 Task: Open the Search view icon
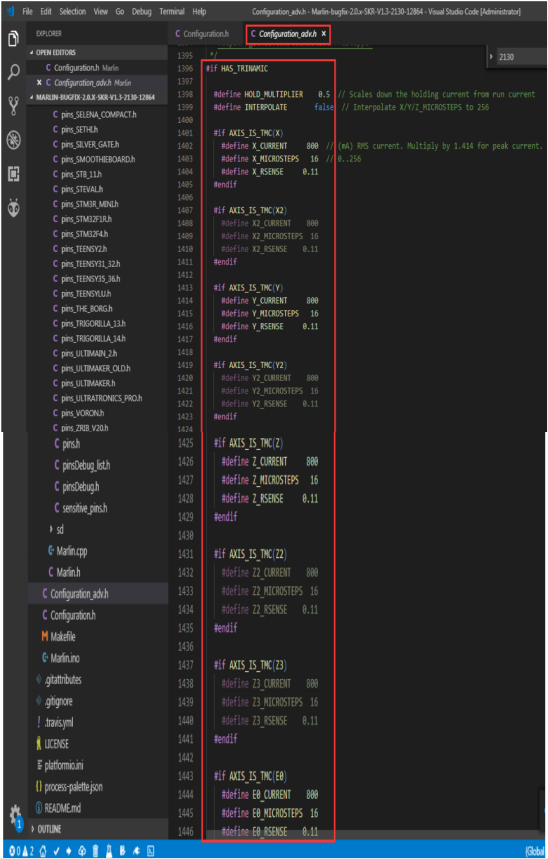click(x=13, y=71)
